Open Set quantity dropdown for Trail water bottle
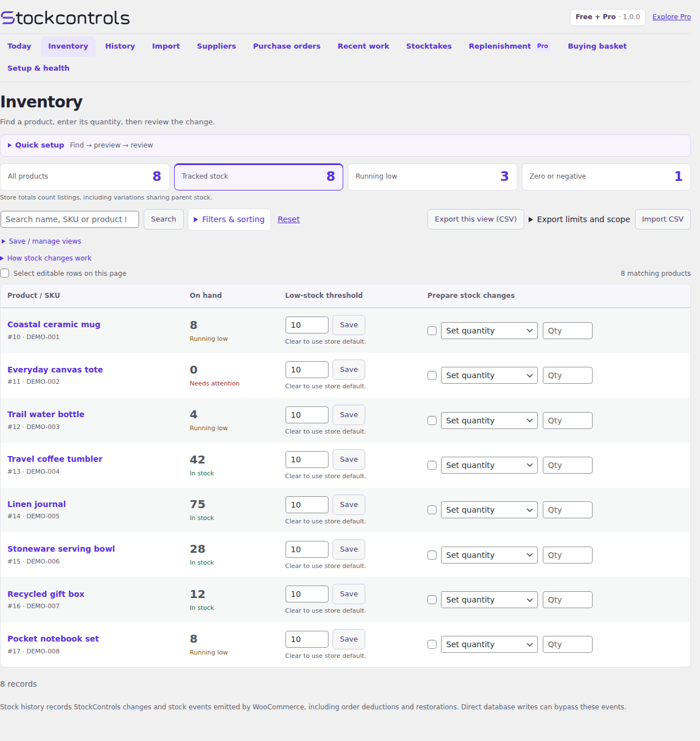 click(489, 421)
